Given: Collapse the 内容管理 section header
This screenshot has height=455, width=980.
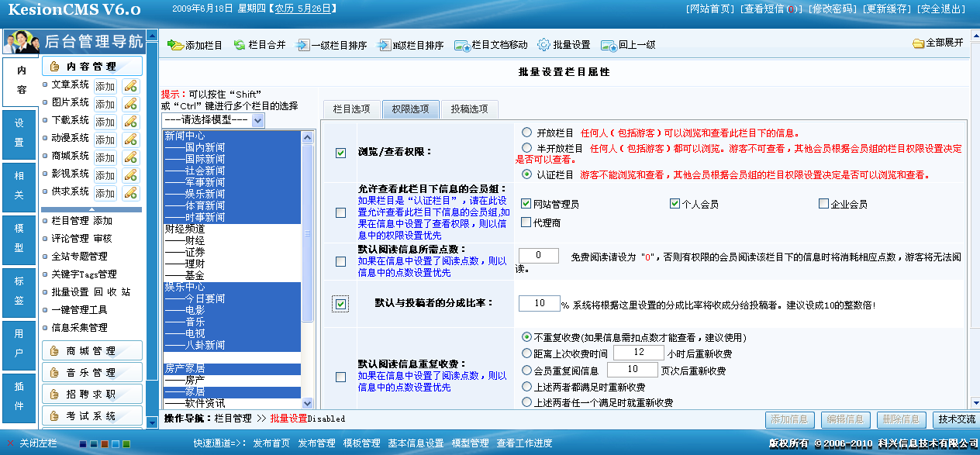Looking at the screenshot, I should click(x=91, y=67).
